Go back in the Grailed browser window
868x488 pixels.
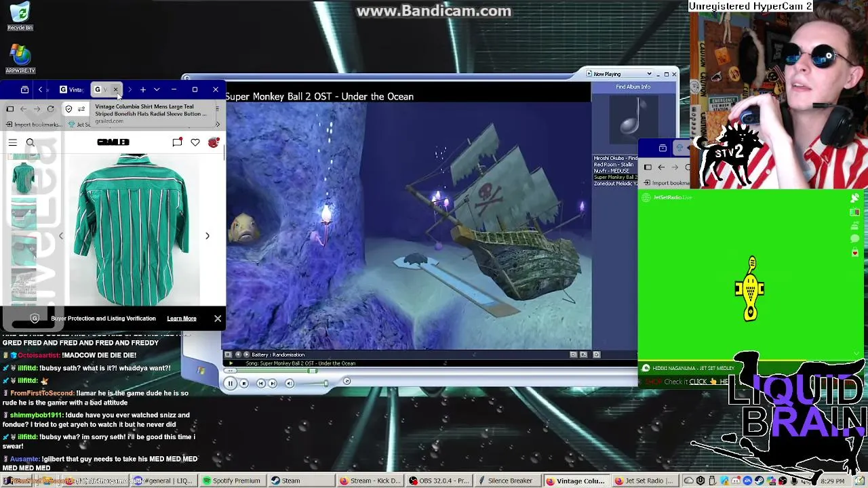23,109
